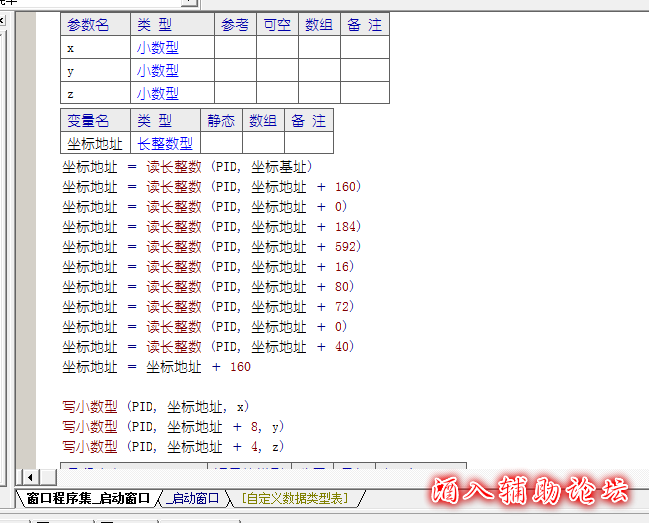Toggle the 静态 cell for variable 坐标地址

click(x=221, y=143)
